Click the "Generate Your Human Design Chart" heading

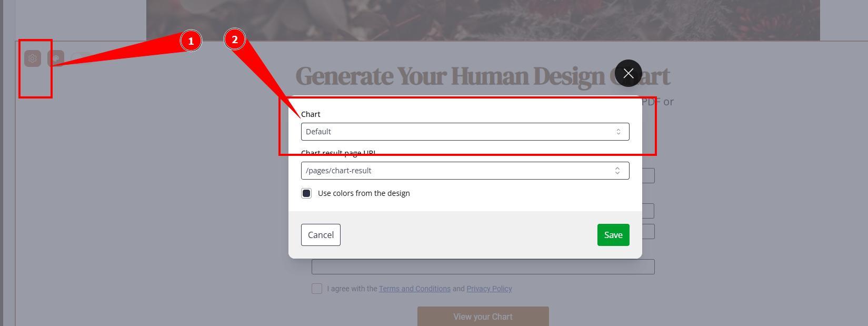pyautogui.click(x=453, y=76)
